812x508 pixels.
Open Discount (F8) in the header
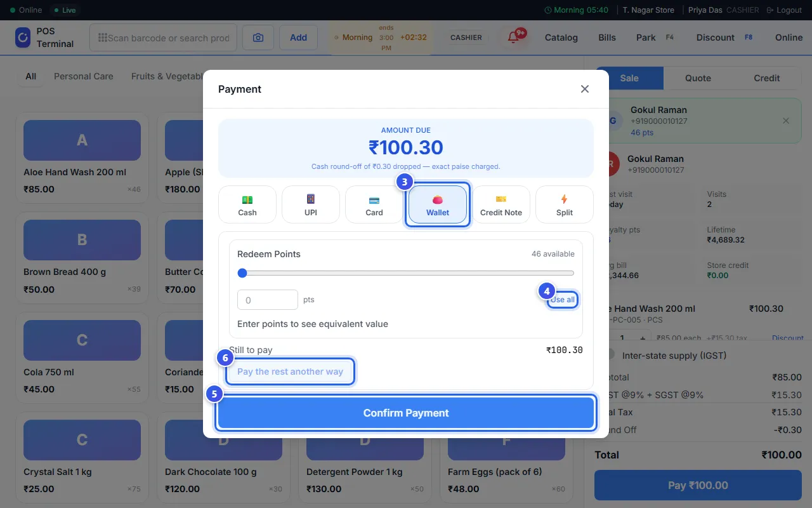pos(724,37)
